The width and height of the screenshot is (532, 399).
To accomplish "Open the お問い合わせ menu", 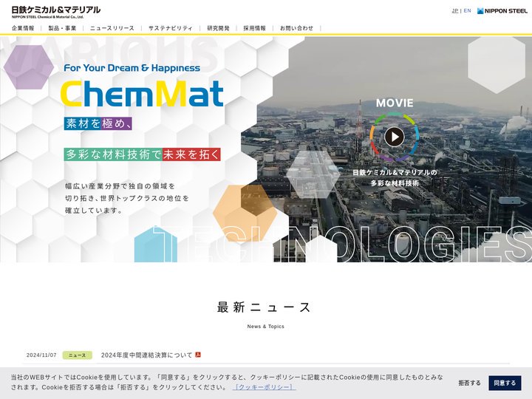I will pos(296,28).
